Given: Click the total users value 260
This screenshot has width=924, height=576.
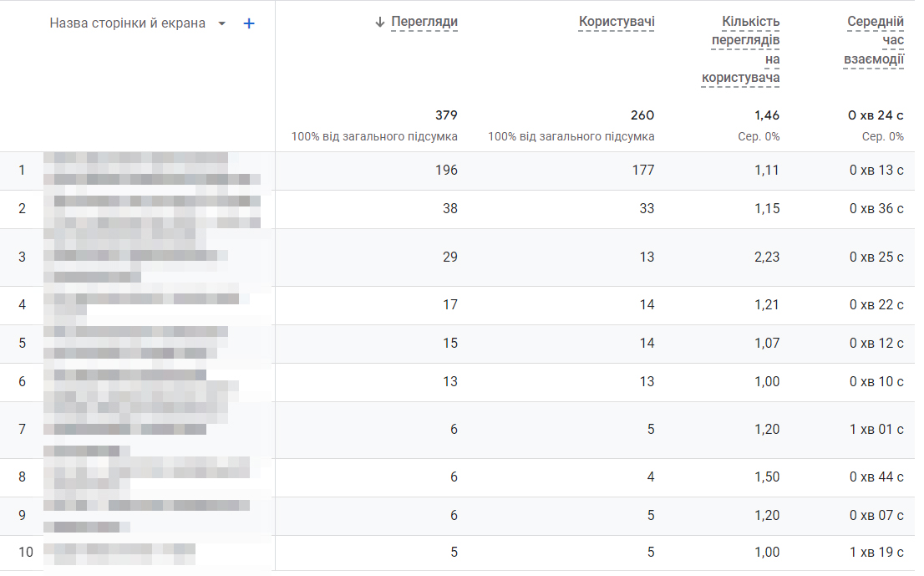Looking at the screenshot, I should [642, 115].
